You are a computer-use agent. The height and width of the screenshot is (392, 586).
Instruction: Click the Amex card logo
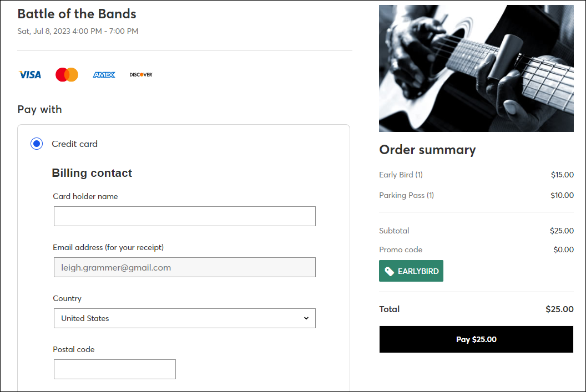[104, 75]
